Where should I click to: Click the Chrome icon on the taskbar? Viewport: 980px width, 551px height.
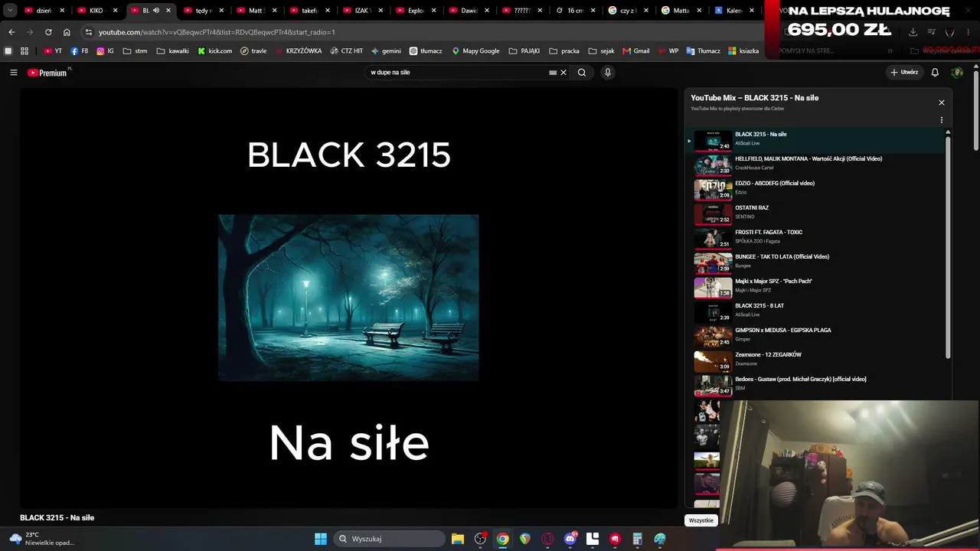[502, 539]
